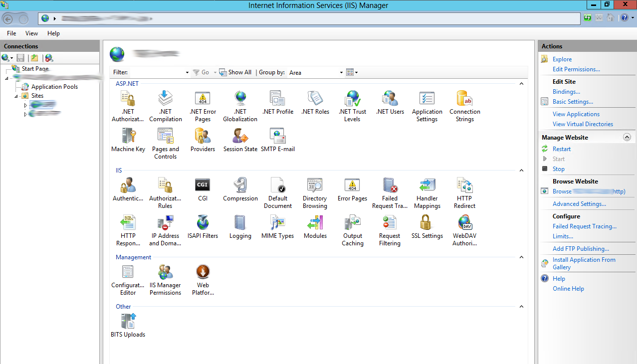Open the IIS Error Pages icon
637x364 pixels.
(352, 189)
